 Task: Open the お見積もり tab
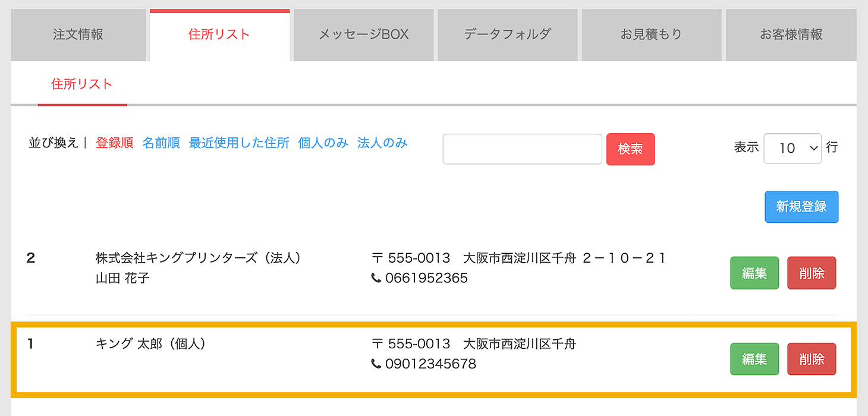pyautogui.click(x=651, y=34)
